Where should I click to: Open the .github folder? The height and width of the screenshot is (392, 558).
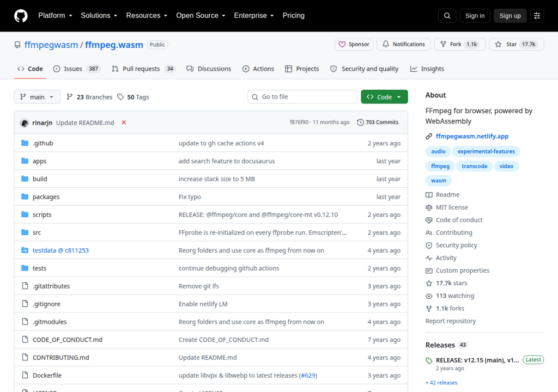[43, 143]
